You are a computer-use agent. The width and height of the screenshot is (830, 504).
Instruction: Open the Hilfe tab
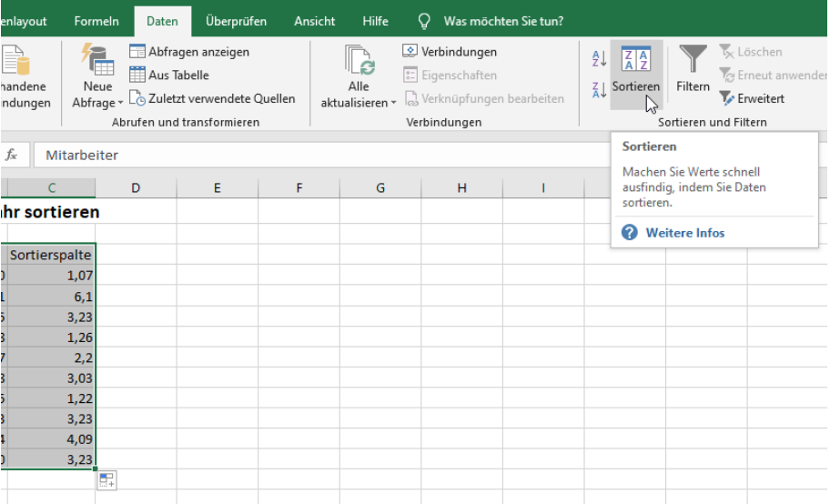tap(375, 21)
